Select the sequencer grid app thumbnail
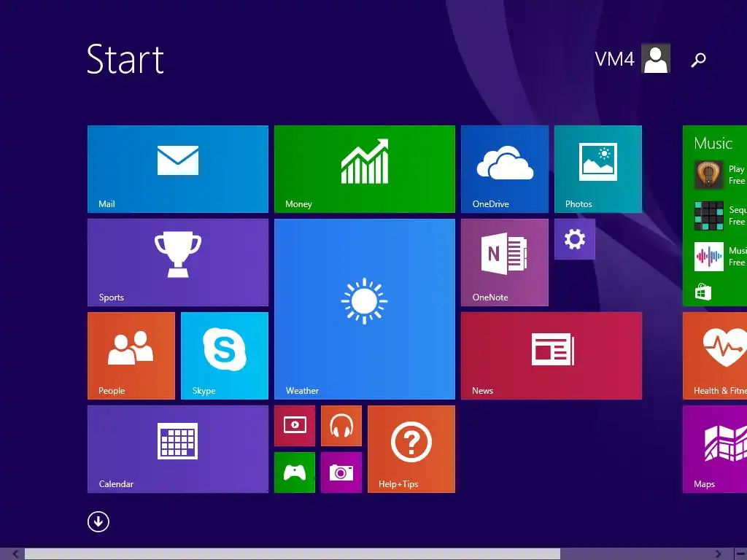 point(708,216)
